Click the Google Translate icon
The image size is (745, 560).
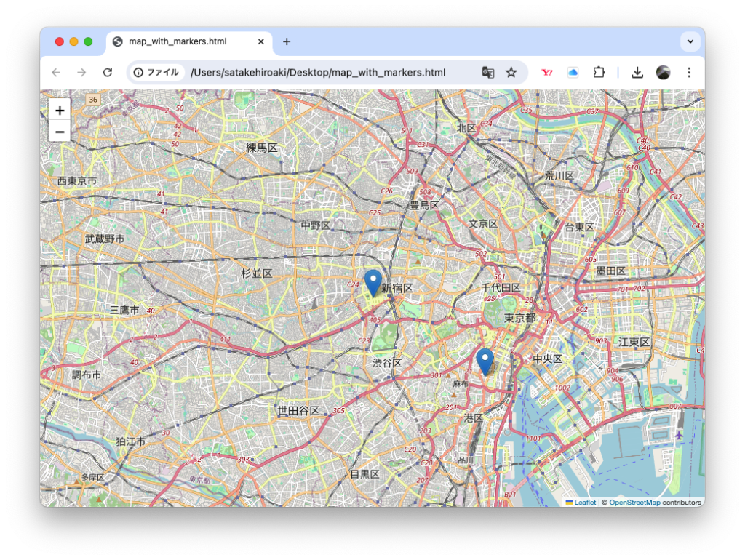tap(487, 72)
